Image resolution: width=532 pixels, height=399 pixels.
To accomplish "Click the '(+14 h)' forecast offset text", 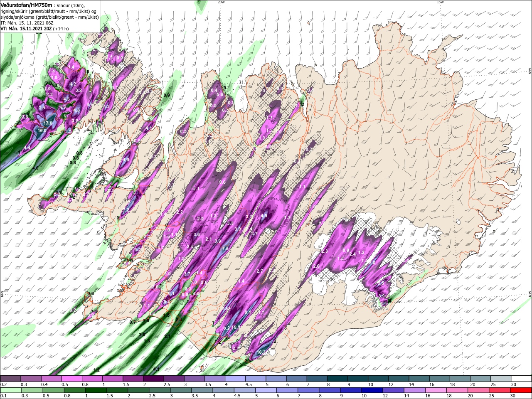I will pyautogui.click(x=61, y=29).
